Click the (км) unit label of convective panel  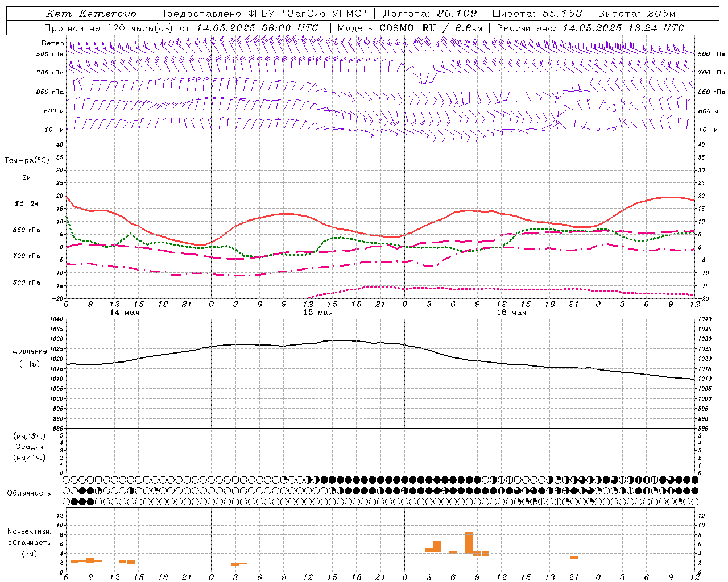coord(30,554)
